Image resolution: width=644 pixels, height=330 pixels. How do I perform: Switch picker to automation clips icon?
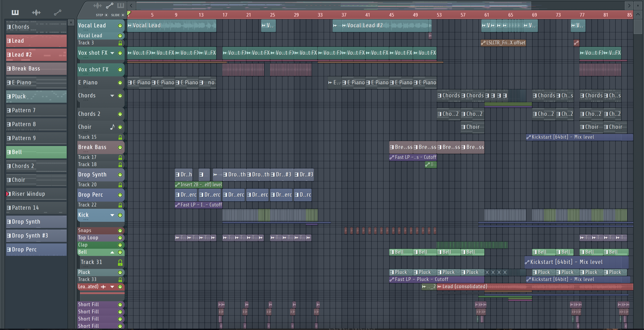(58, 12)
